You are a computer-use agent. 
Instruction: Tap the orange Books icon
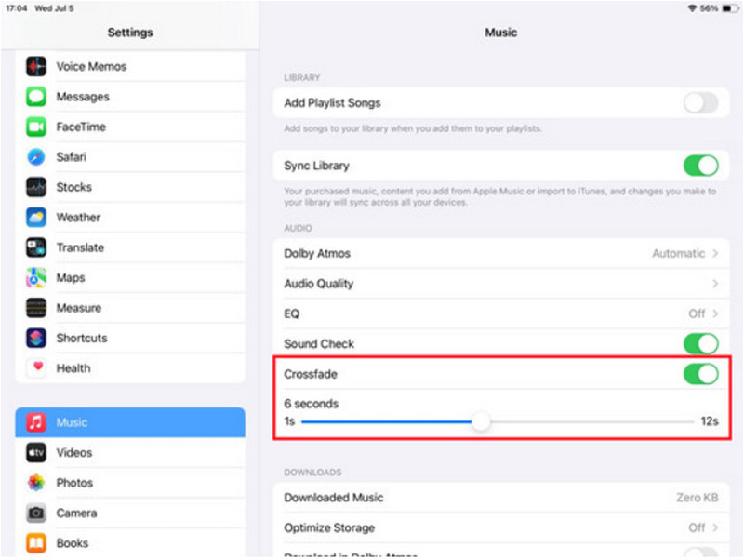coord(36,543)
